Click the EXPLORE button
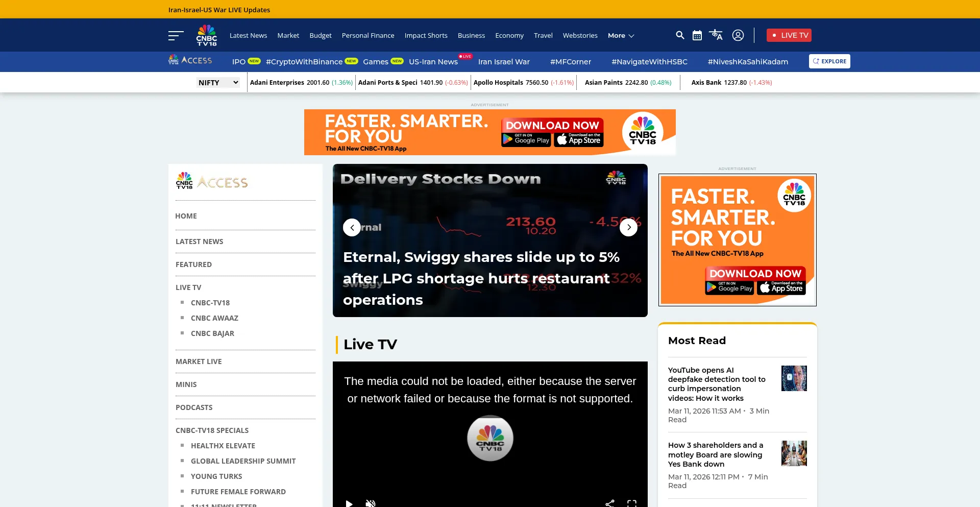The image size is (980, 507). (829, 61)
